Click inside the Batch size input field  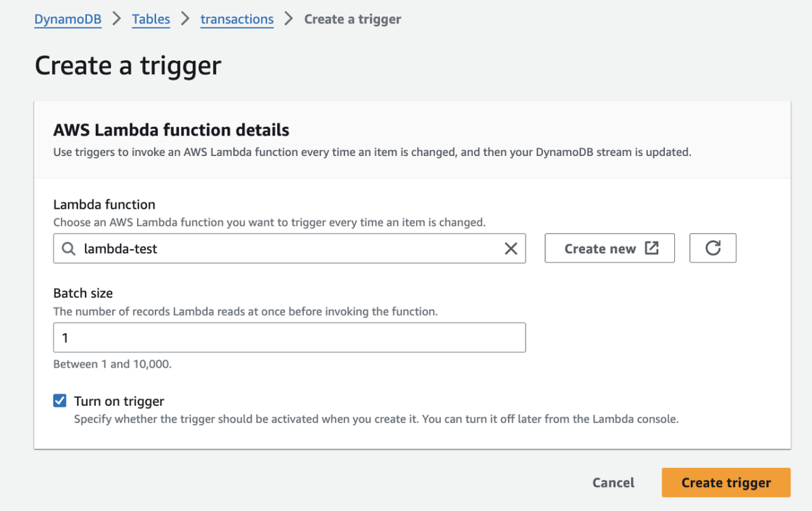(x=289, y=337)
